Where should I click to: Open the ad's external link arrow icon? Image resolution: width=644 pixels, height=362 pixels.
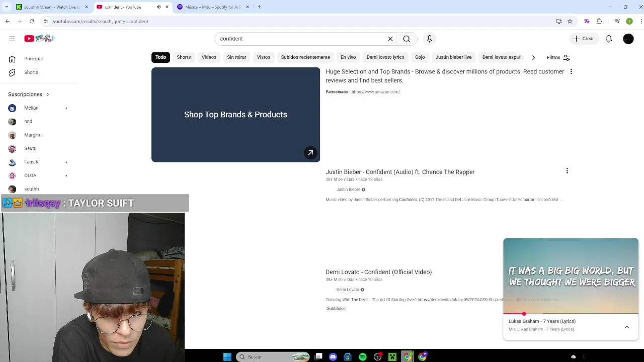click(310, 153)
